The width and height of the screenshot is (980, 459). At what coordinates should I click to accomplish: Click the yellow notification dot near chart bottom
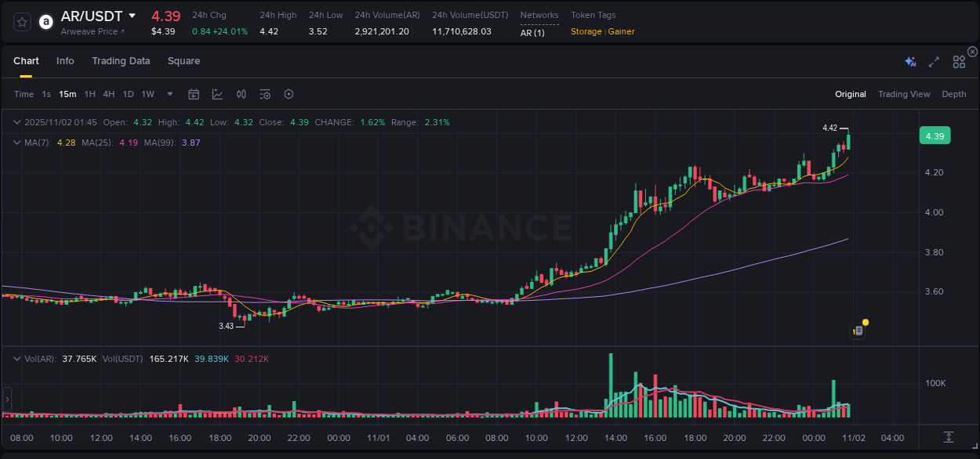coord(864,321)
